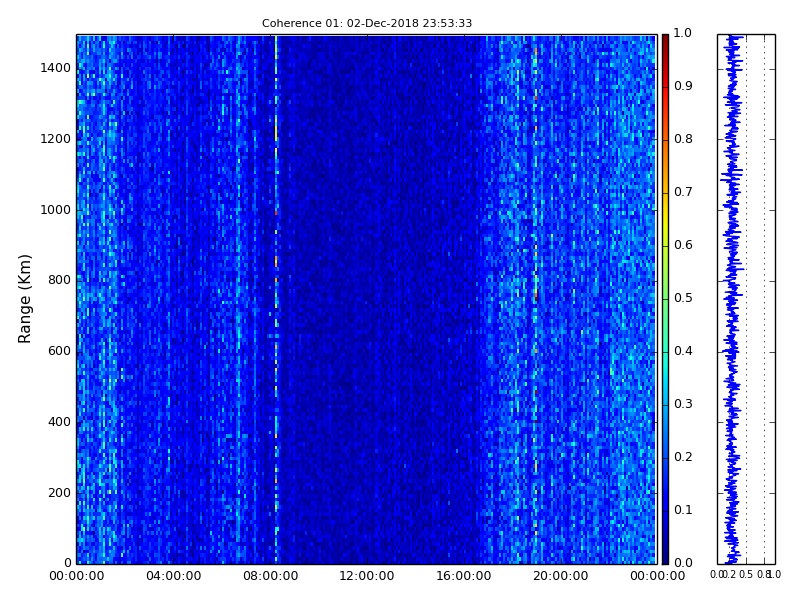Click the colorbar 0.6 label
Image resolution: width=800 pixels, height=600 pixels.
point(683,245)
